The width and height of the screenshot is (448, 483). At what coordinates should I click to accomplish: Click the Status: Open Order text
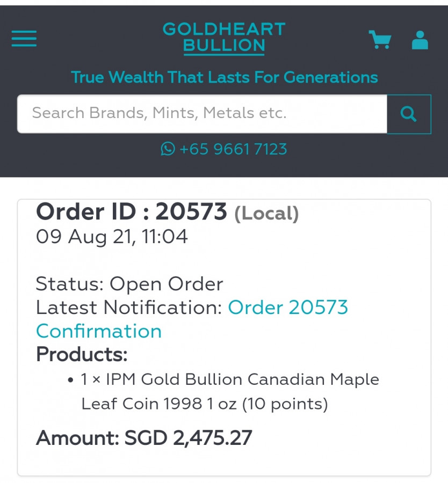point(129,284)
